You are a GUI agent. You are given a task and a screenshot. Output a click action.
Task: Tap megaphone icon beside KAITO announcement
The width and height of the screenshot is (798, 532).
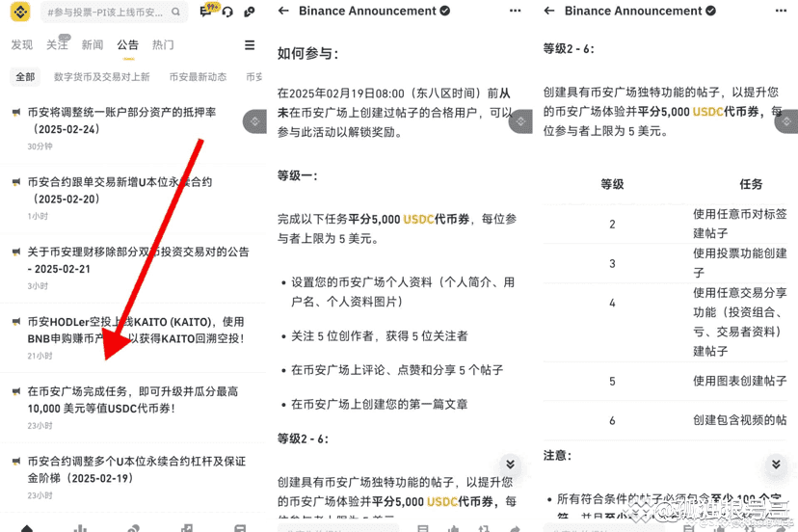(x=16, y=321)
